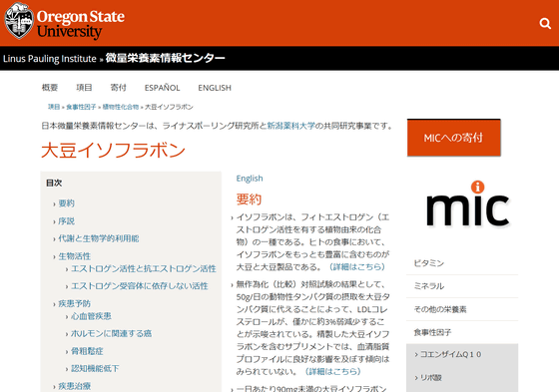Open ビタミン in the sidebar menu

point(462,263)
